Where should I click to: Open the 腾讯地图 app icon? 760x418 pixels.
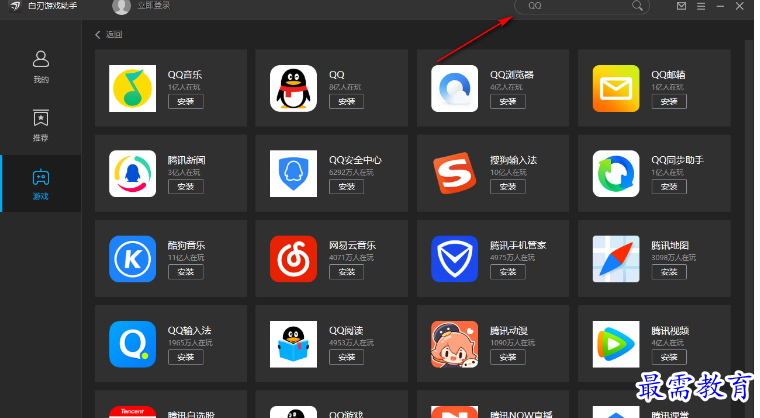tap(616, 259)
